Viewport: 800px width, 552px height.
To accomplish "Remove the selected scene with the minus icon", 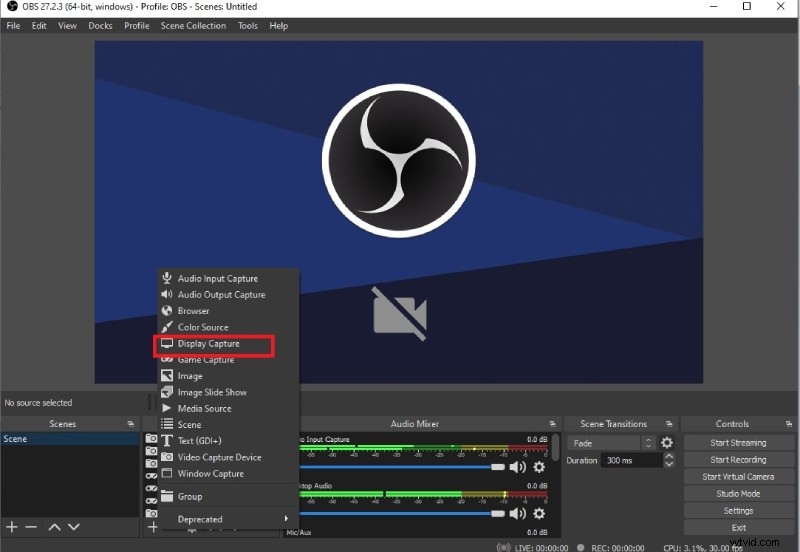I will point(31,526).
